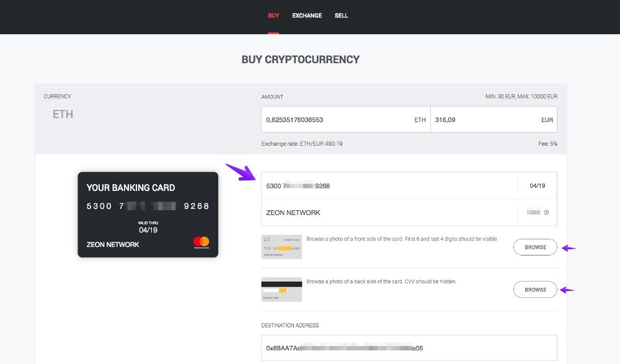
Task: Open the EXCHANGE tab
Action: tap(307, 16)
